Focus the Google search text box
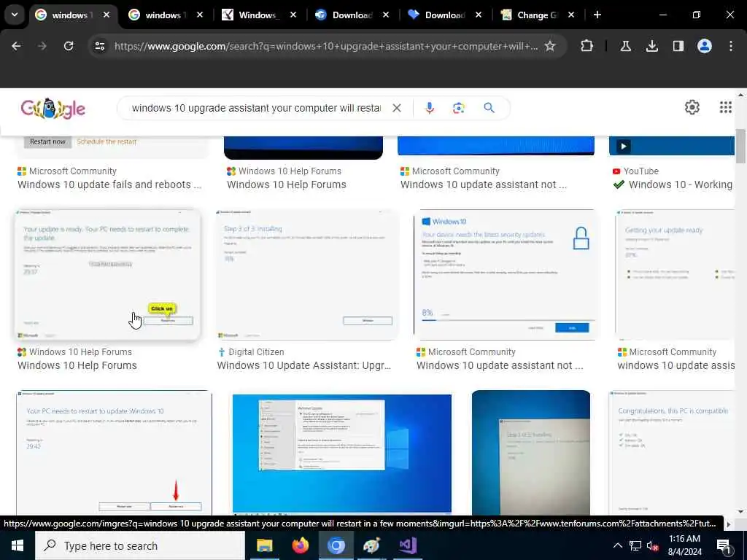This screenshot has height=560, width=747. (x=256, y=108)
